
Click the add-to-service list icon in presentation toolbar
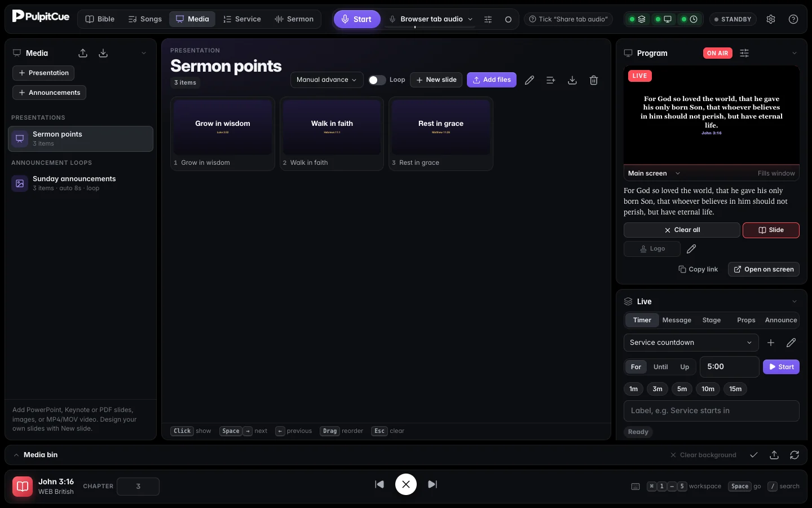tap(551, 80)
